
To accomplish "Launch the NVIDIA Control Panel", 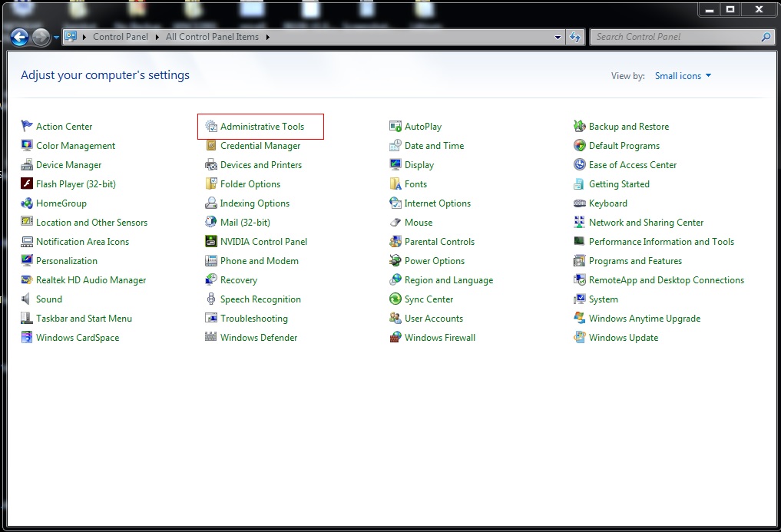I will tap(263, 241).
